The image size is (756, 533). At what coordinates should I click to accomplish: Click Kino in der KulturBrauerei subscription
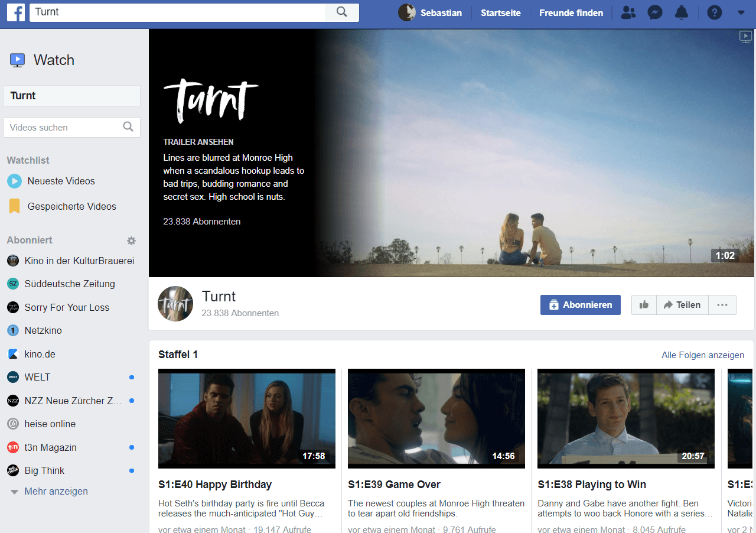click(79, 261)
